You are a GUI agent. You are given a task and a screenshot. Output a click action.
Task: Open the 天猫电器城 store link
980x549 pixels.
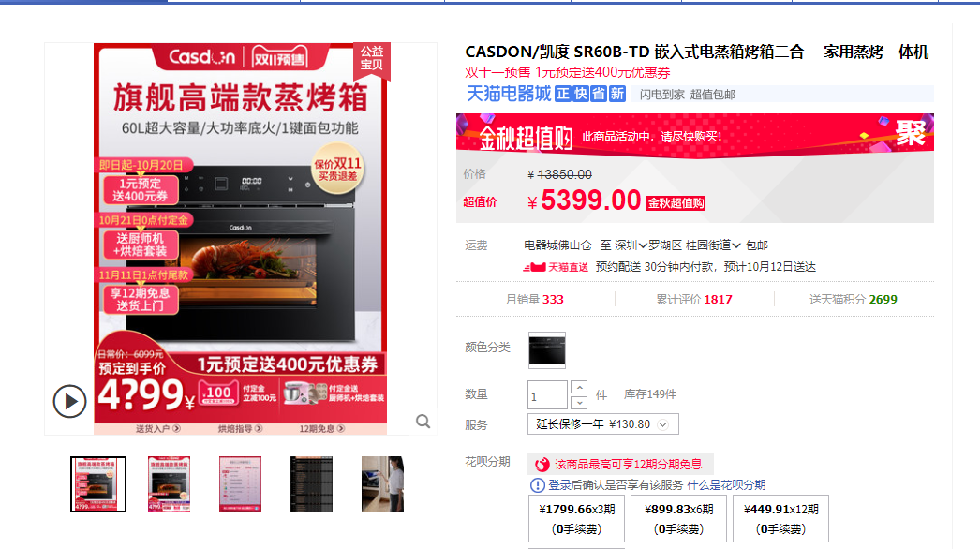tap(509, 94)
